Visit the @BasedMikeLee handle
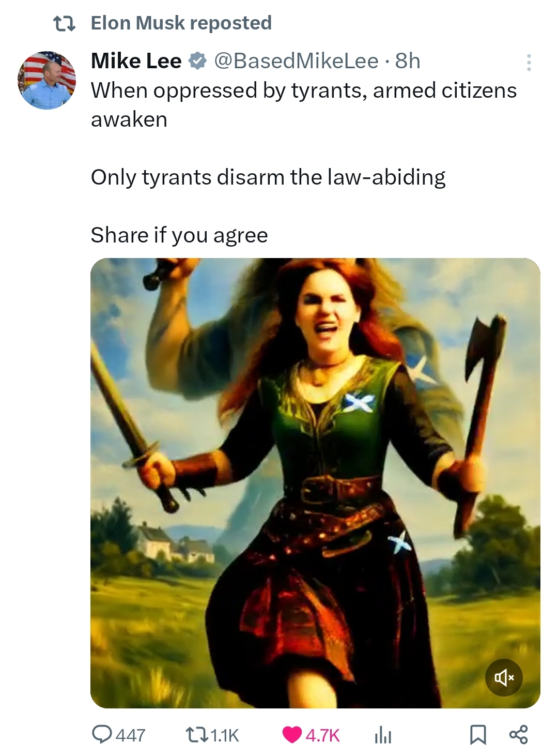Screen dimensions: 558x756 tap(296, 61)
